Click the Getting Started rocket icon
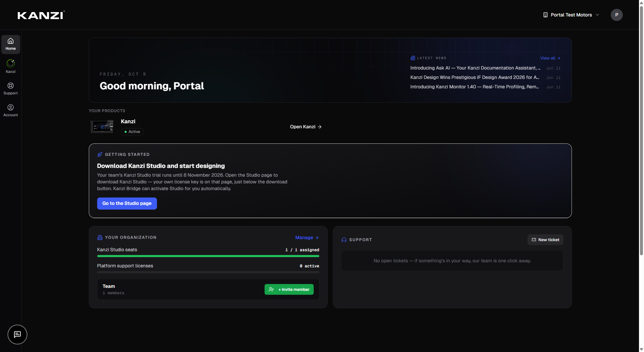This screenshot has width=644, height=352. [x=100, y=155]
